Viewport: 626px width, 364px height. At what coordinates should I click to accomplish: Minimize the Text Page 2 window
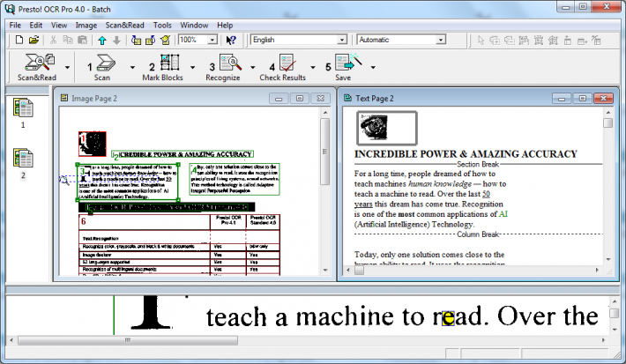click(562, 98)
